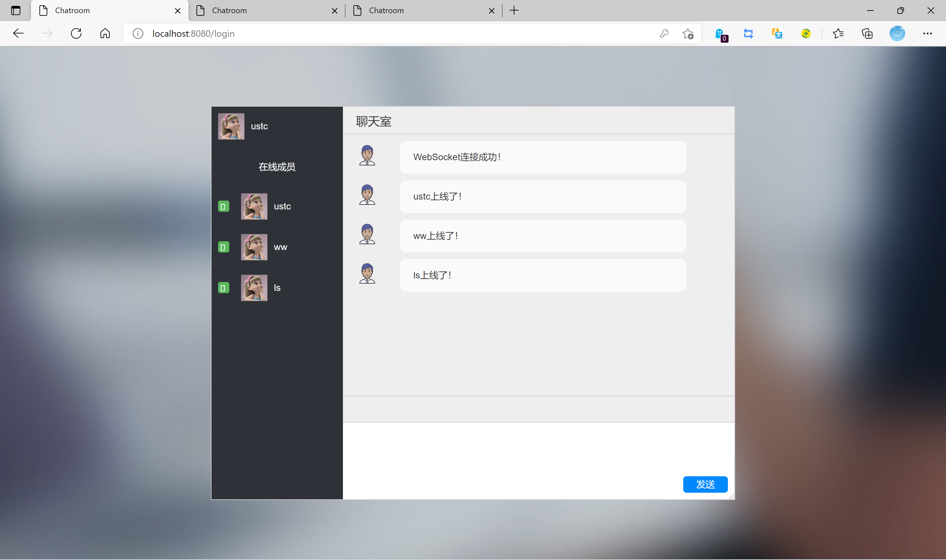The image size is (946, 560).
Task: Select ww's avatar in online members list
Action: (x=254, y=247)
